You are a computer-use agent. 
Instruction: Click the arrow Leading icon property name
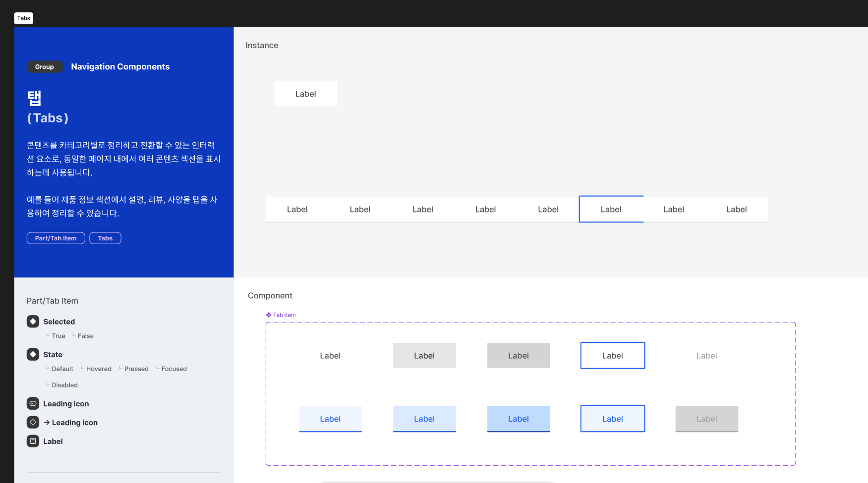[x=70, y=423]
